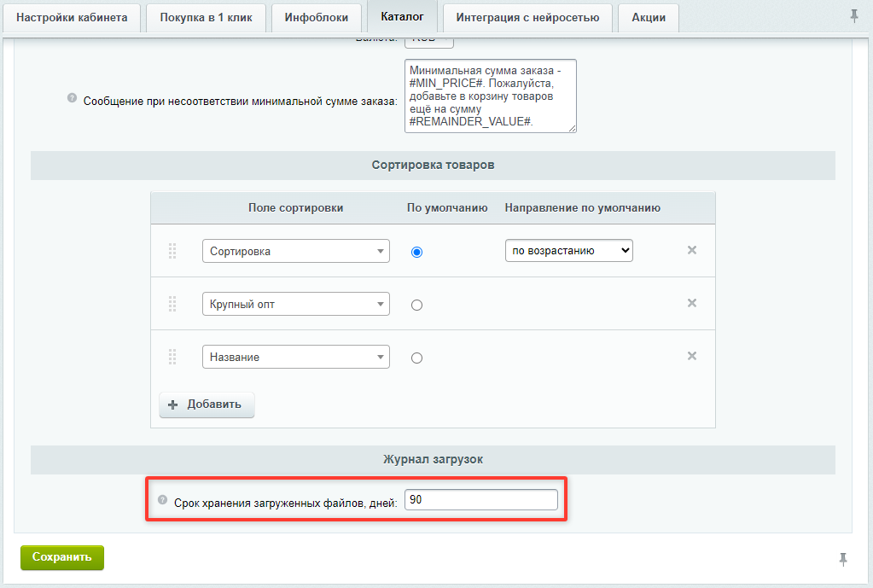Open Интеграция с нейросетью tab

click(527, 18)
